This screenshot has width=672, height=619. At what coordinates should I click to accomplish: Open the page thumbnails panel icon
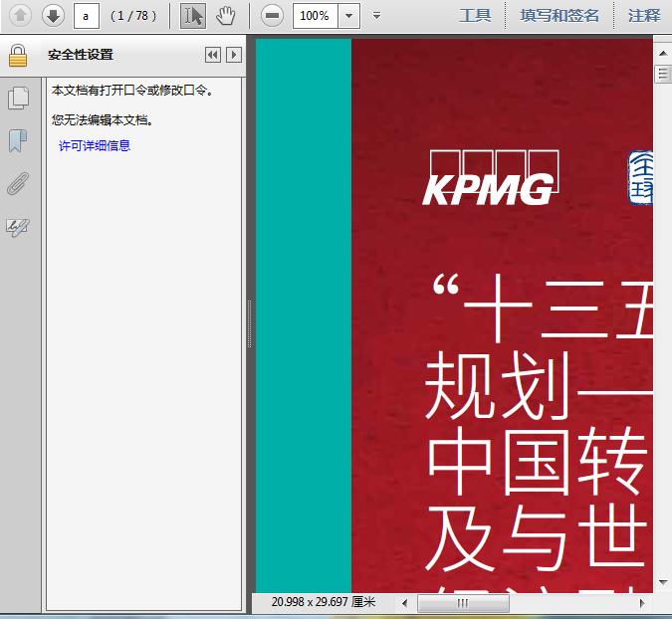[x=19, y=98]
